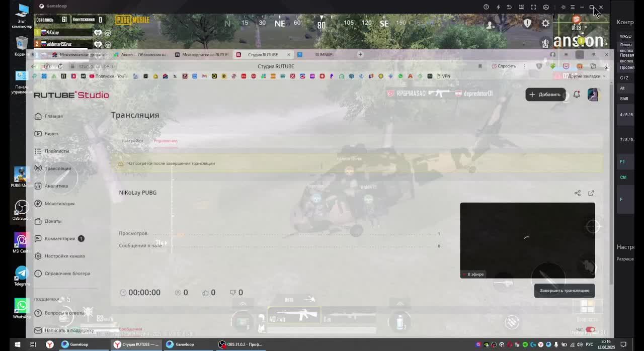644x351 pixels.
Task: Click Task View on the taskbar
Action: pos(33,344)
